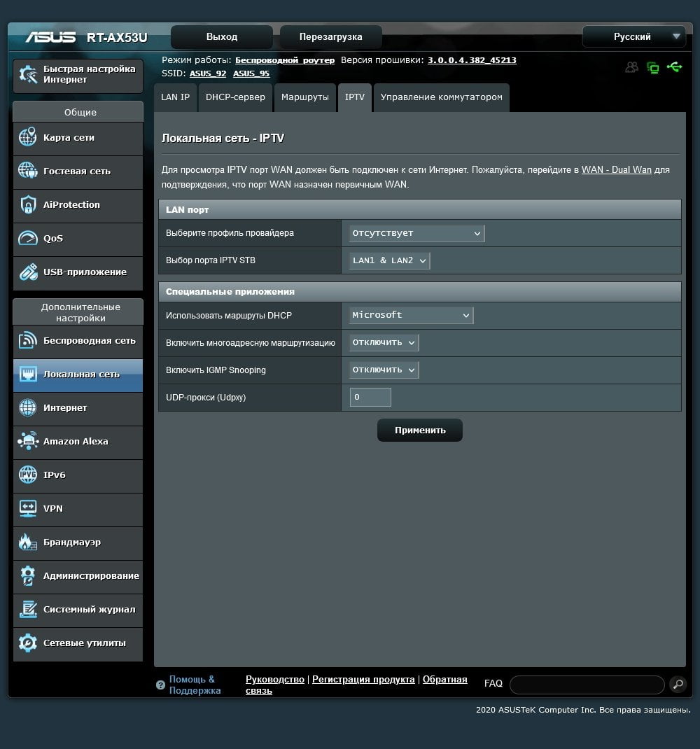Viewport: 700px width, 749px height.
Task: Open the provider profile dropdown
Action: point(416,233)
